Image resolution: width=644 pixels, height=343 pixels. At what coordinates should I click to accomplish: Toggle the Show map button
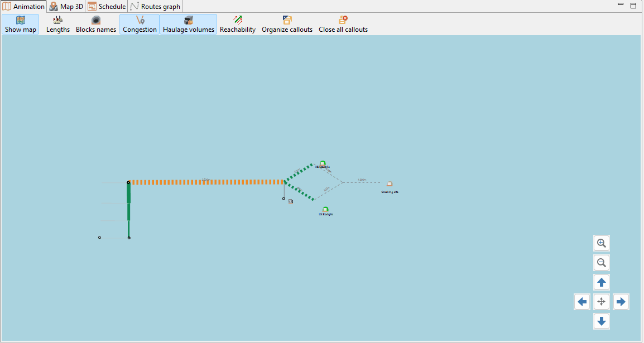(21, 24)
